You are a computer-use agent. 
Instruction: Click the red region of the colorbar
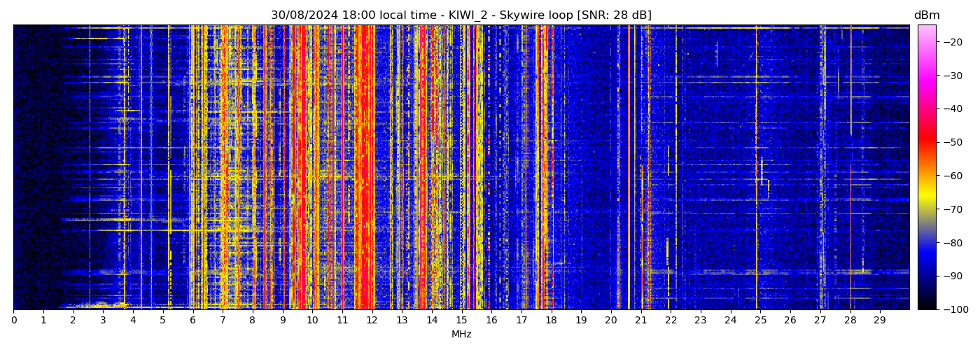(927, 142)
